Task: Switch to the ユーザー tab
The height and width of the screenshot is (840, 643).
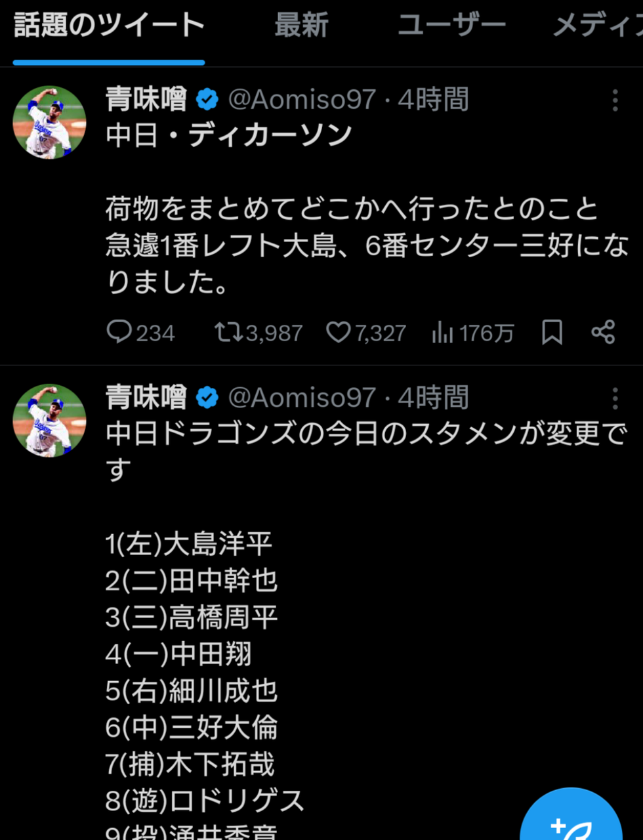Action: (451, 26)
